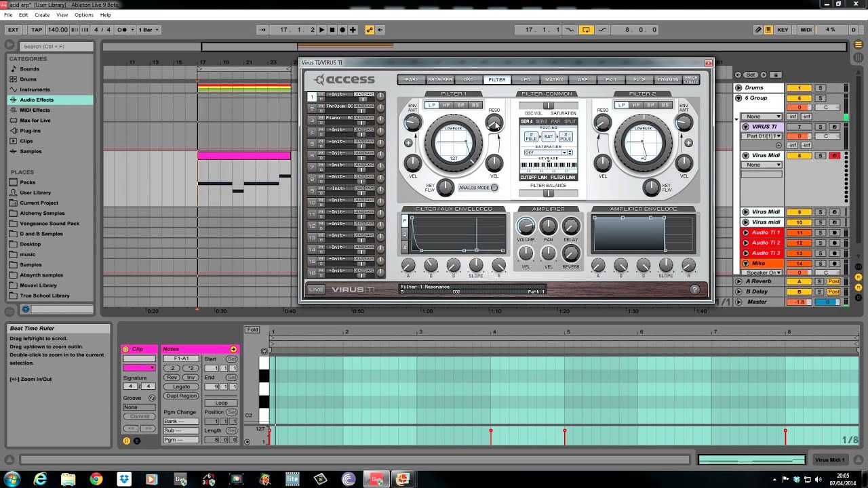The height and width of the screenshot is (488, 868).
Task: Open the clip color dropdown in Clip box
Action: tap(139, 367)
